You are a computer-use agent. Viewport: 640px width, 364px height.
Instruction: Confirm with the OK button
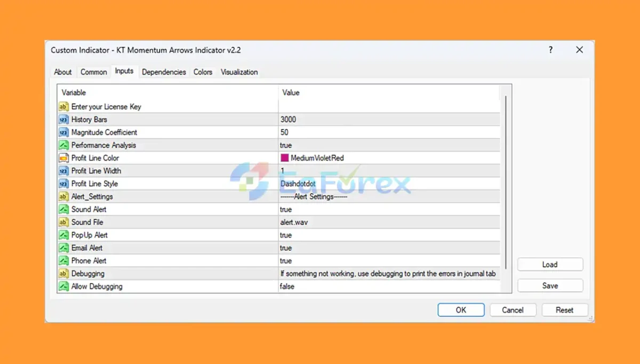pyautogui.click(x=461, y=310)
